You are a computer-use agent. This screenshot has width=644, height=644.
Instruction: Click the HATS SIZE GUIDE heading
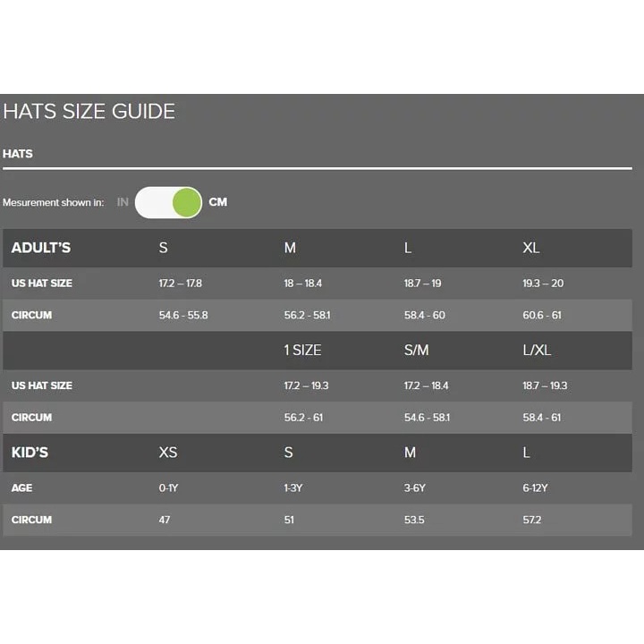click(89, 112)
